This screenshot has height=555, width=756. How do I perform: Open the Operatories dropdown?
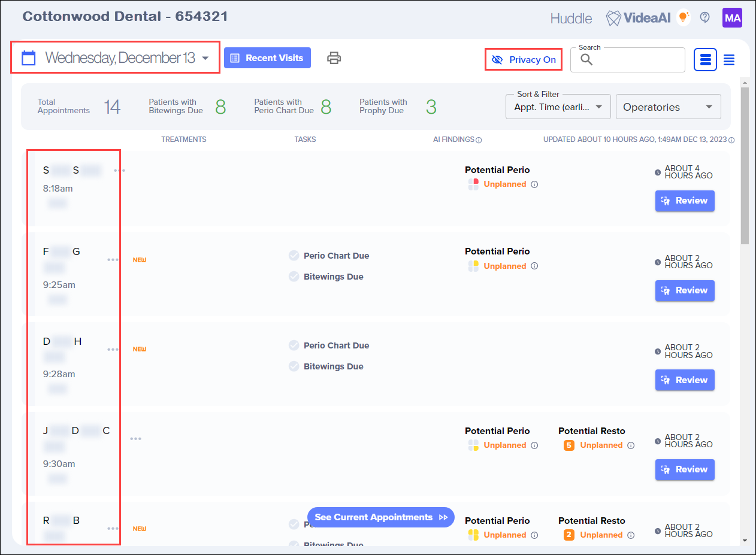tap(668, 107)
